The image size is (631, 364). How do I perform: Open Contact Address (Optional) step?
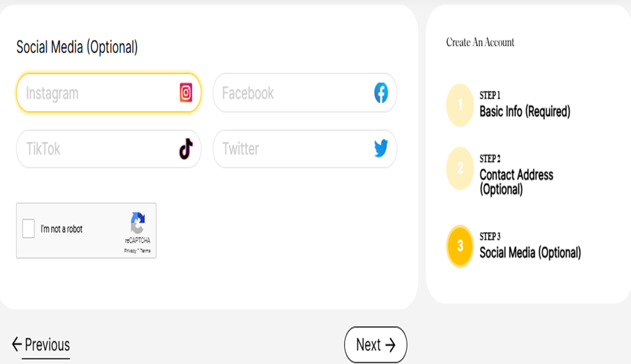coord(516,182)
